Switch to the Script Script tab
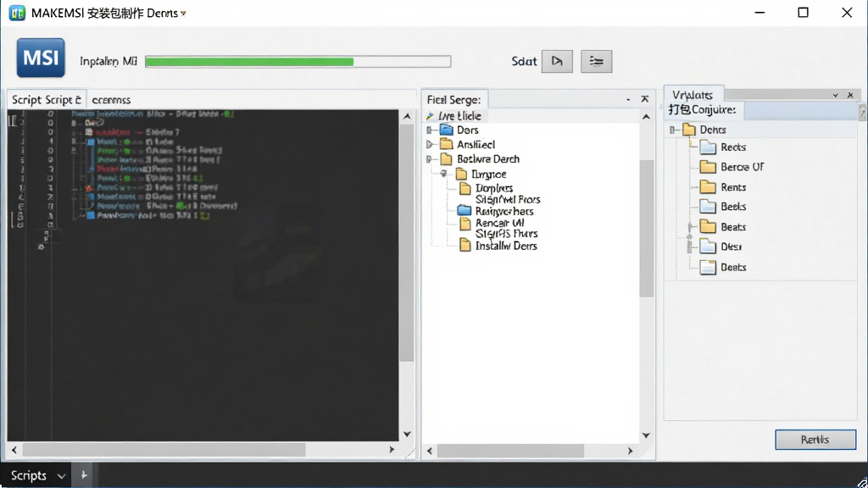This screenshot has height=488, width=868. [47, 100]
